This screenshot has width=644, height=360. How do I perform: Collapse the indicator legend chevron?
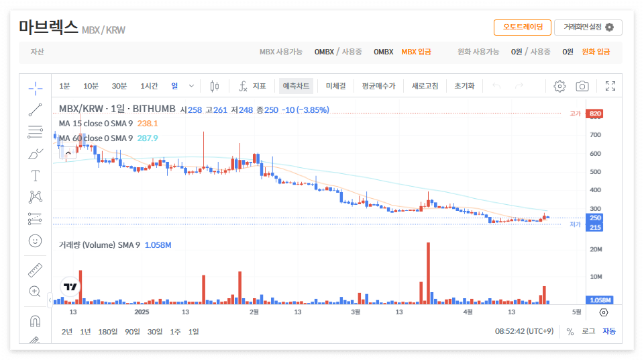click(x=68, y=153)
